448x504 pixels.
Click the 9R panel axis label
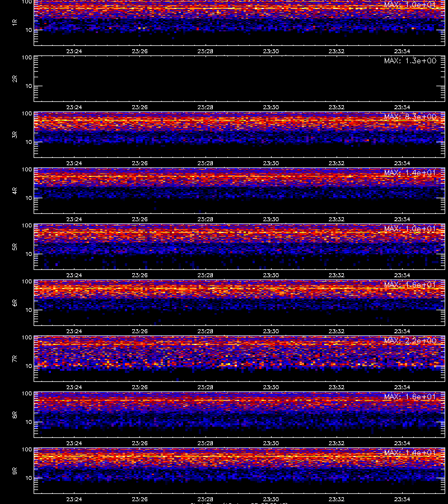15,470
